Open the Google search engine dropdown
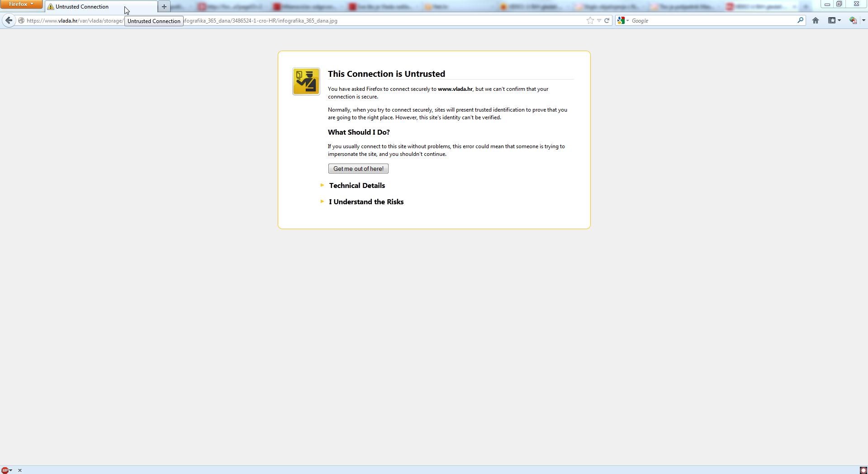Image resolution: width=868 pixels, height=474 pixels. point(623,21)
